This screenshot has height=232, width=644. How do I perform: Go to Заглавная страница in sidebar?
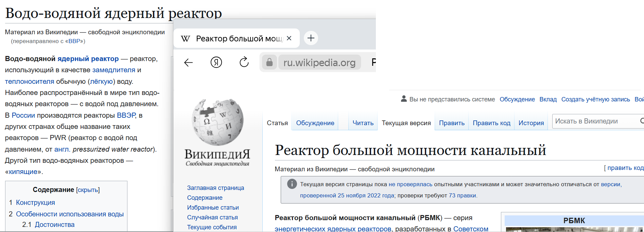tap(215, 188)
